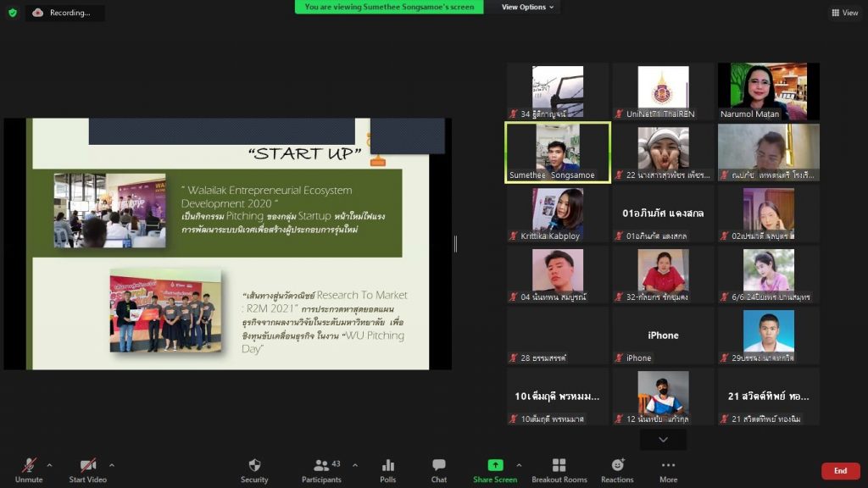This screenshot has height=488, width=868.
Task: Open the View Options menu
Action: 525,7
